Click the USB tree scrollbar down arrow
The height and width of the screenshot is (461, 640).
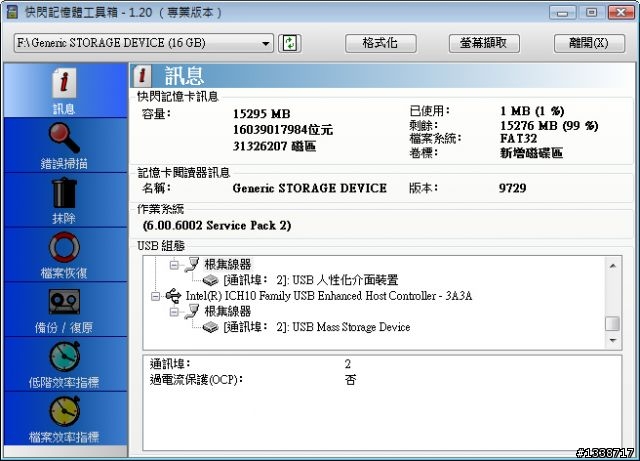(x=613, y=340)
